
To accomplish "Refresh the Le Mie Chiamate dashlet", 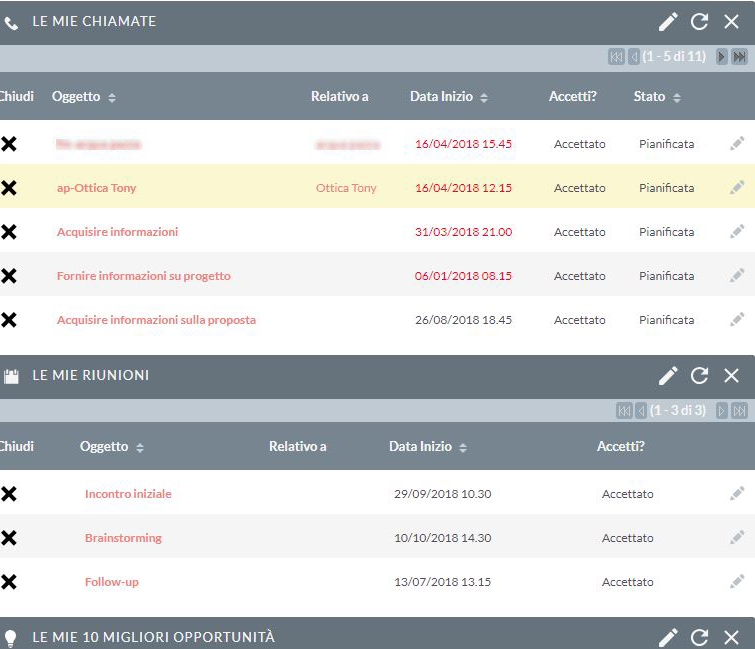I will click(699, 22).
